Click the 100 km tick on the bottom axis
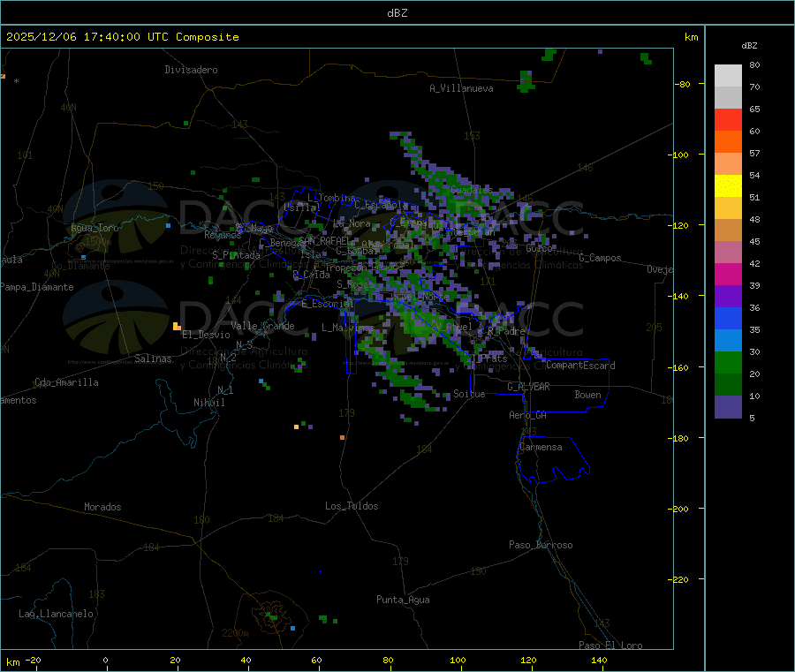 coord(458,660)
